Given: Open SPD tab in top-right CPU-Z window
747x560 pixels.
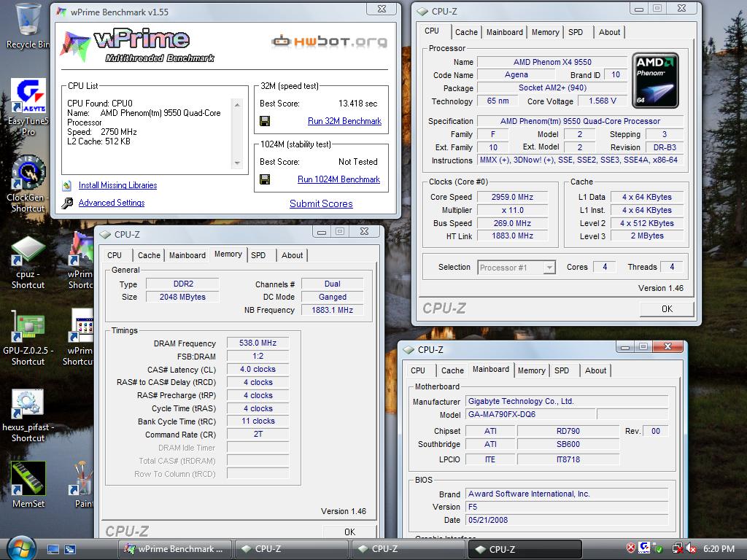Looking at the screenshot, I should (x=576, y=32).
